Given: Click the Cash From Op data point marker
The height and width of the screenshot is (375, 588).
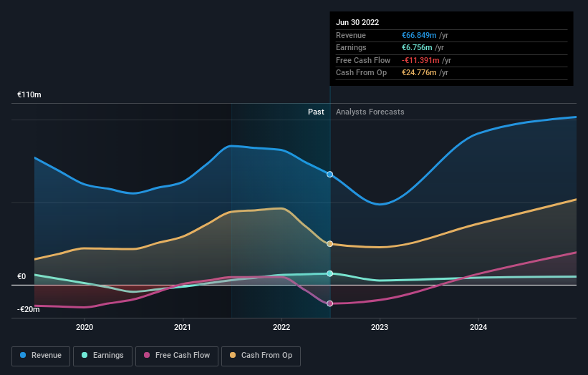Looking at the screenshot, I should click(329, 244).
